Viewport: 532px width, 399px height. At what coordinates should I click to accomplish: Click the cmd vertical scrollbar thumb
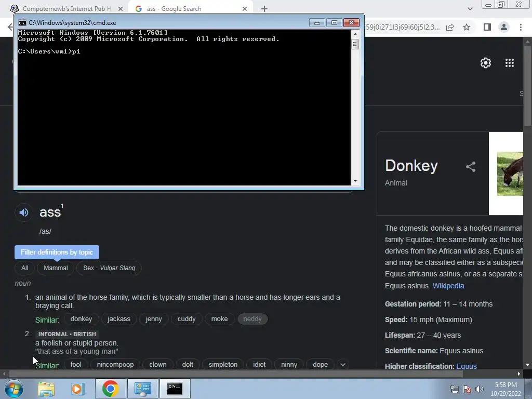355,44
